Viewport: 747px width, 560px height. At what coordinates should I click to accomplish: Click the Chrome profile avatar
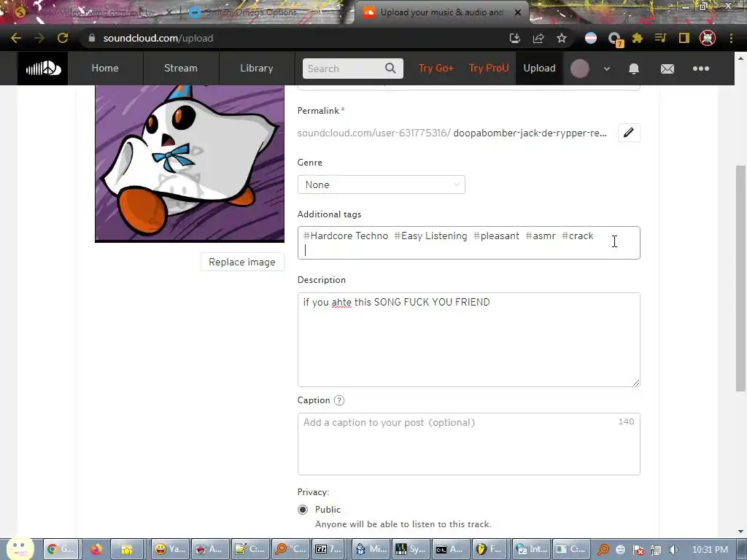pos(708,38)
